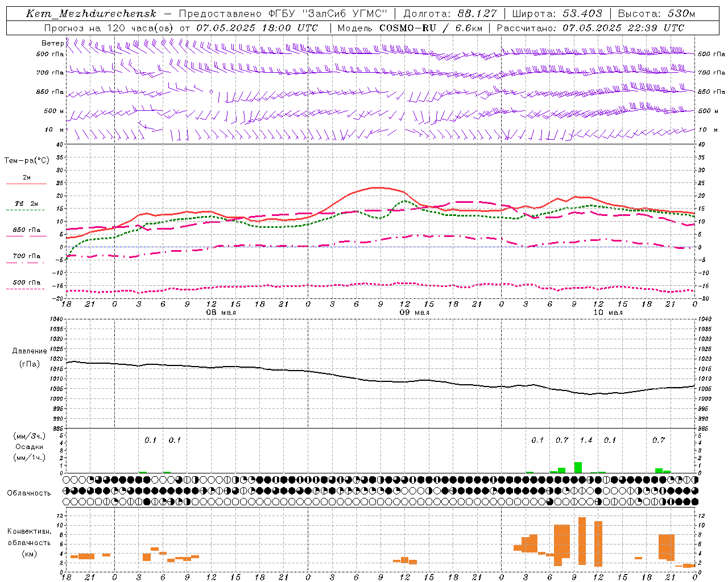Click the red '2м' temperature legend line
This screenshot has height=582, width=728.
[26, 184]
